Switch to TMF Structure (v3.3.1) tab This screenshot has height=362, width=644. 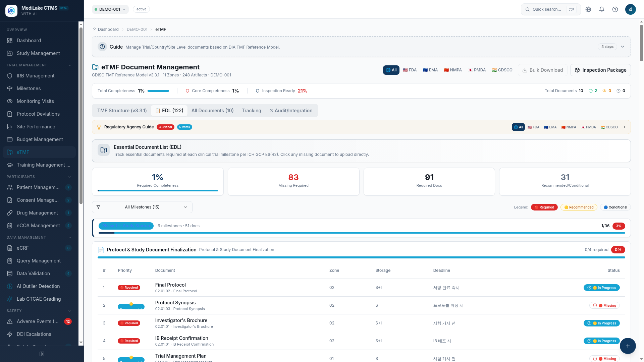[122, 111]
